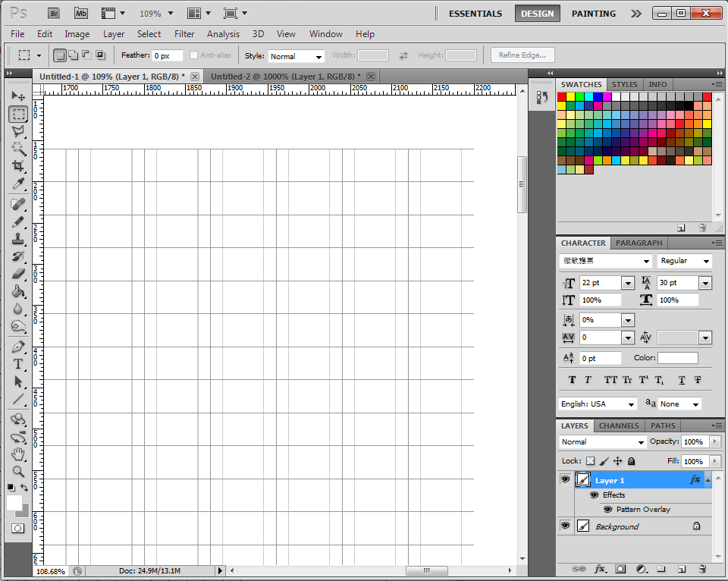This screenshot has width=728, height=581.
Task: Click the Design workspace button
Action: [x=538, y=14]
